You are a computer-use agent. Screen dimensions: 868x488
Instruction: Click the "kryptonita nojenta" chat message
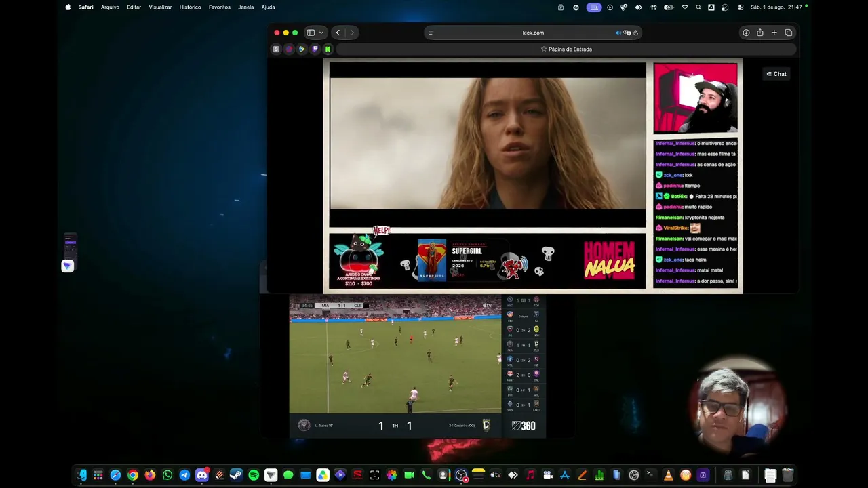point(690,218)
